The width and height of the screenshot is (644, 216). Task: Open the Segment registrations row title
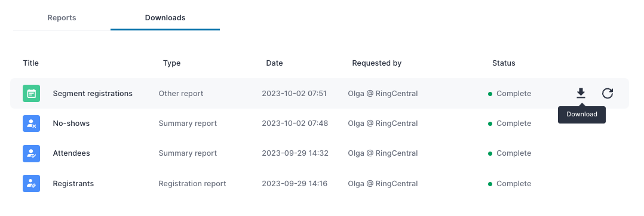click(93, 94)
